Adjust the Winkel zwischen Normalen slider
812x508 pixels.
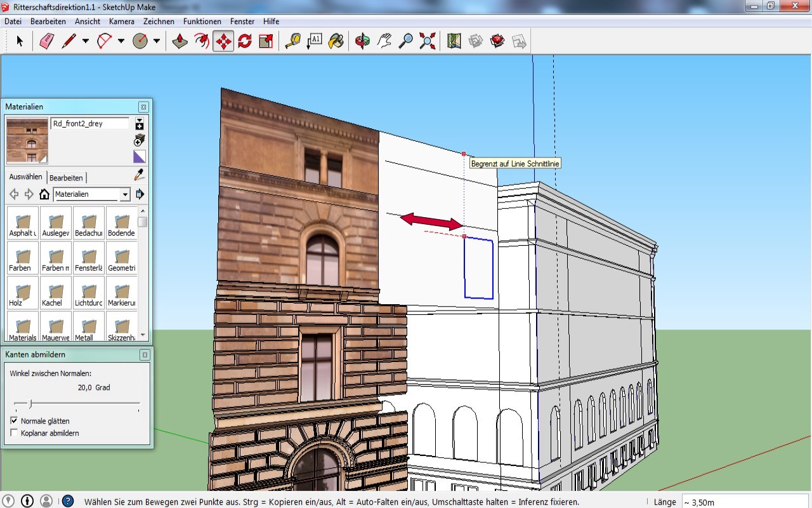click(30, 404)
